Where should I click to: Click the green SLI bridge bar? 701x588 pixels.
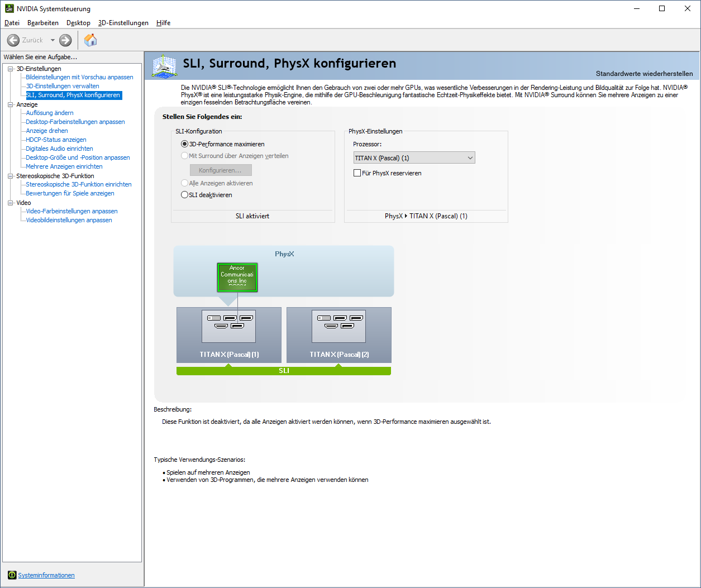click(x=284, y=371)
